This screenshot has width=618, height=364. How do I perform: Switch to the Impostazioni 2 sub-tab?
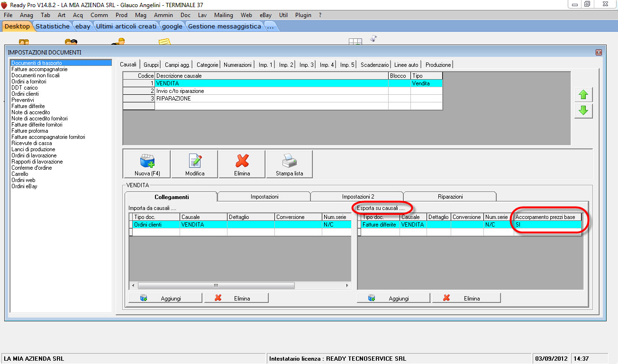point(358,197)
